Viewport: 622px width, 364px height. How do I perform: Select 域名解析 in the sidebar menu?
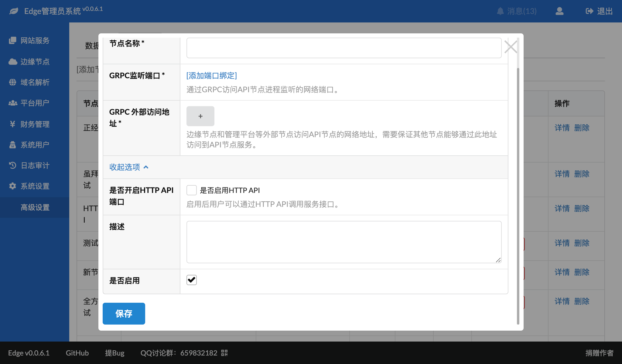(35, 82)
